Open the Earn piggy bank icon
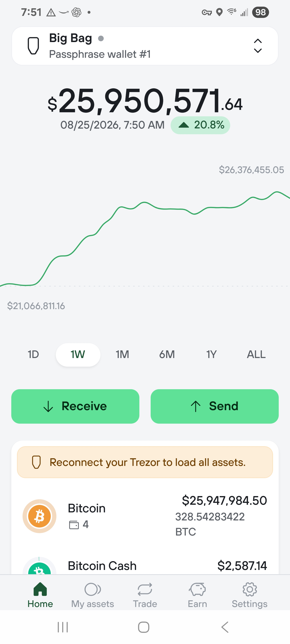 tap(197, 589)
